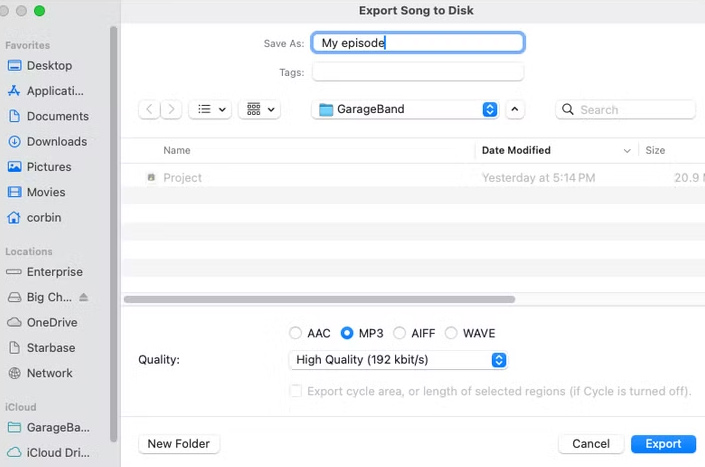The height and width of the screenshot is (467, 705).
Task: Select Enterprise drive under Locations
Action: click(x=45, y=272)
